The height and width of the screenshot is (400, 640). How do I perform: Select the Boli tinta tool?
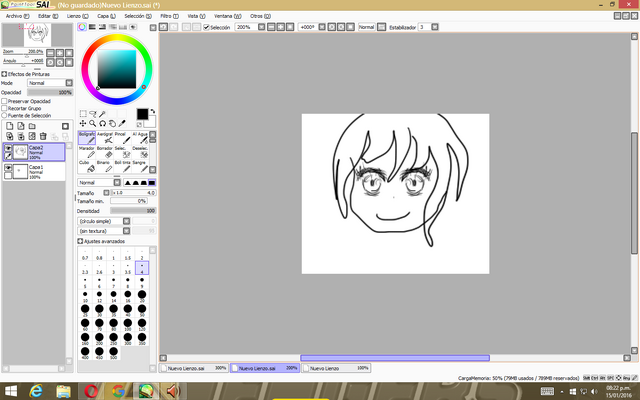(122, 167)
